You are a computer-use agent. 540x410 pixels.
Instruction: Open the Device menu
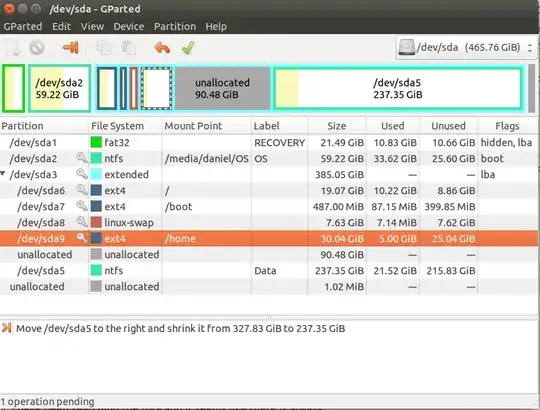128,27
